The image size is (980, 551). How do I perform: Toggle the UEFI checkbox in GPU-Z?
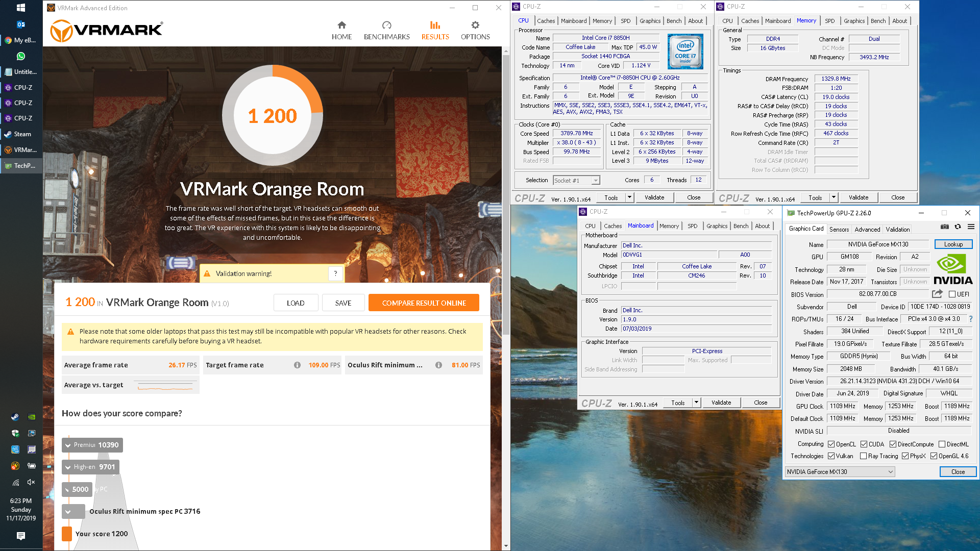[952, 294]
